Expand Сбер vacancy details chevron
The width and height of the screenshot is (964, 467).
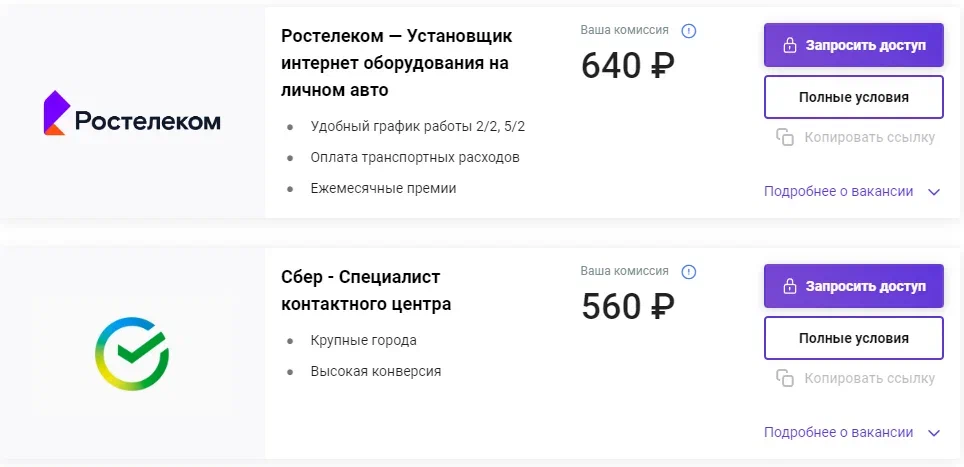(x=934, y=433)
